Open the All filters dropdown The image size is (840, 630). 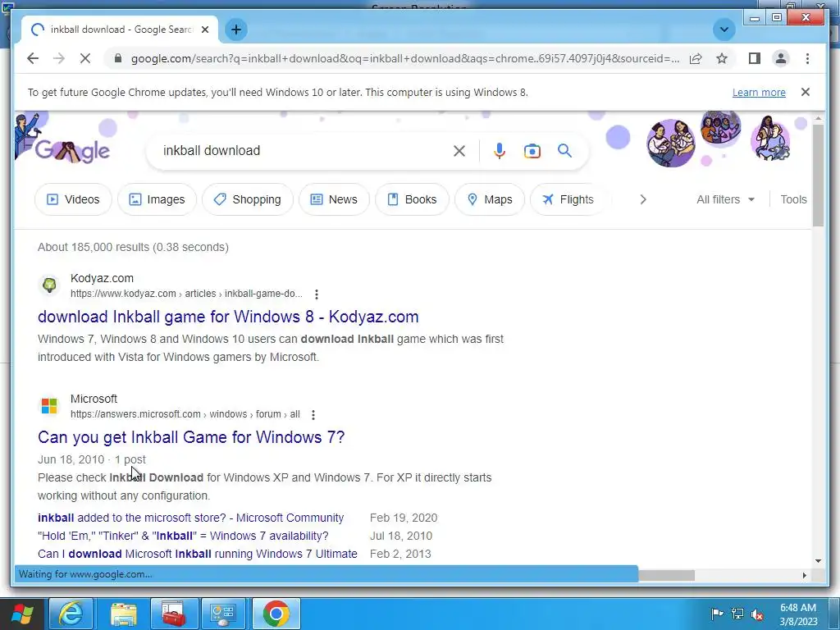(725, 199)
